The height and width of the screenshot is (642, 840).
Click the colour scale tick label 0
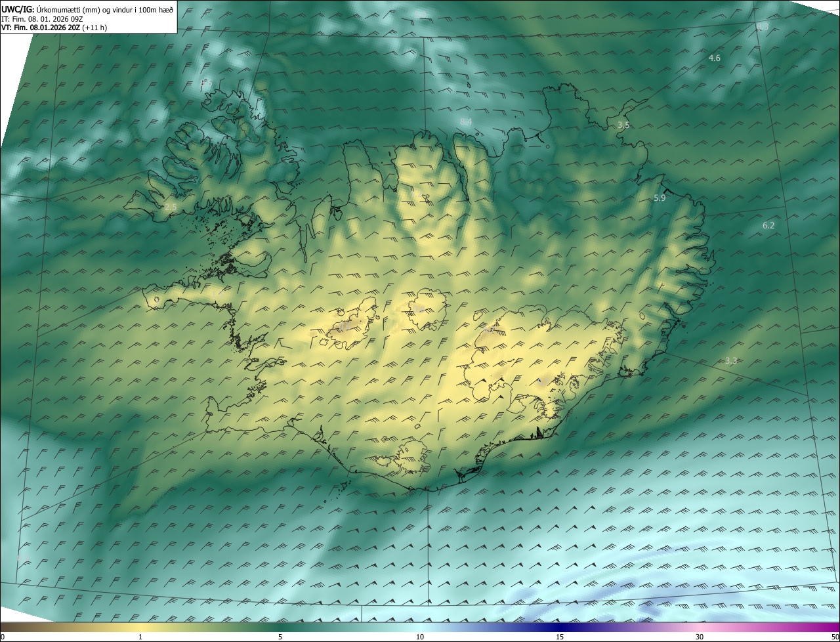point(3,637)
